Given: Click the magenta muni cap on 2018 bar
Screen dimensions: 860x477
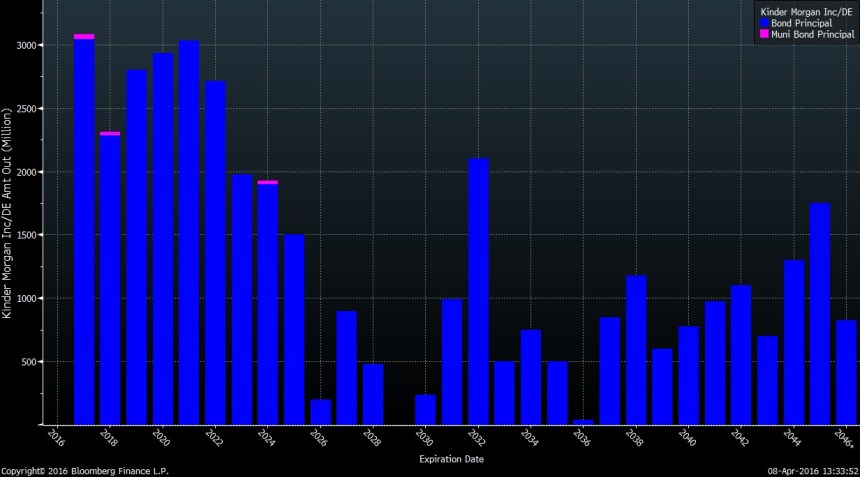Looking at the screenshot, I should click(110, 133).
